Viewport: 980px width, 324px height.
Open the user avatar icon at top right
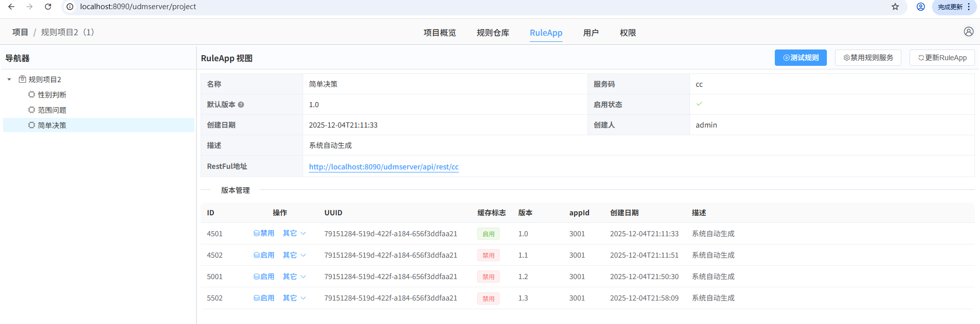coord(968,32)
